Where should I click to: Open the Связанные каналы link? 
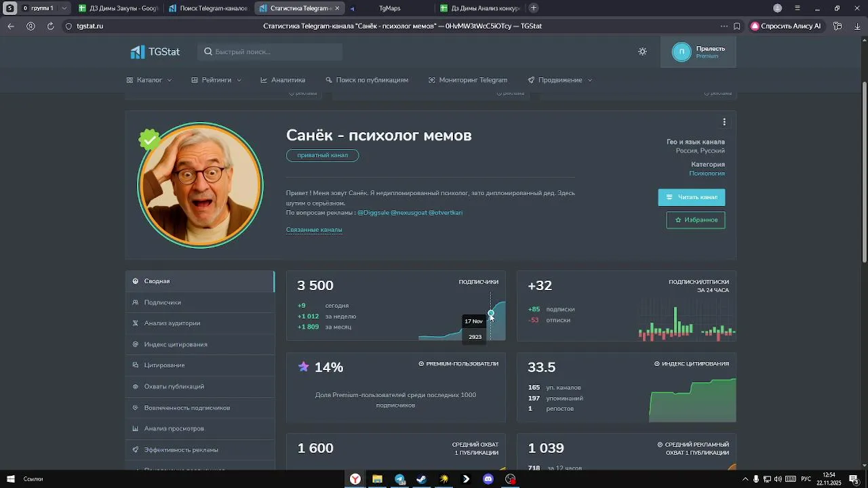tap(314, 230)
